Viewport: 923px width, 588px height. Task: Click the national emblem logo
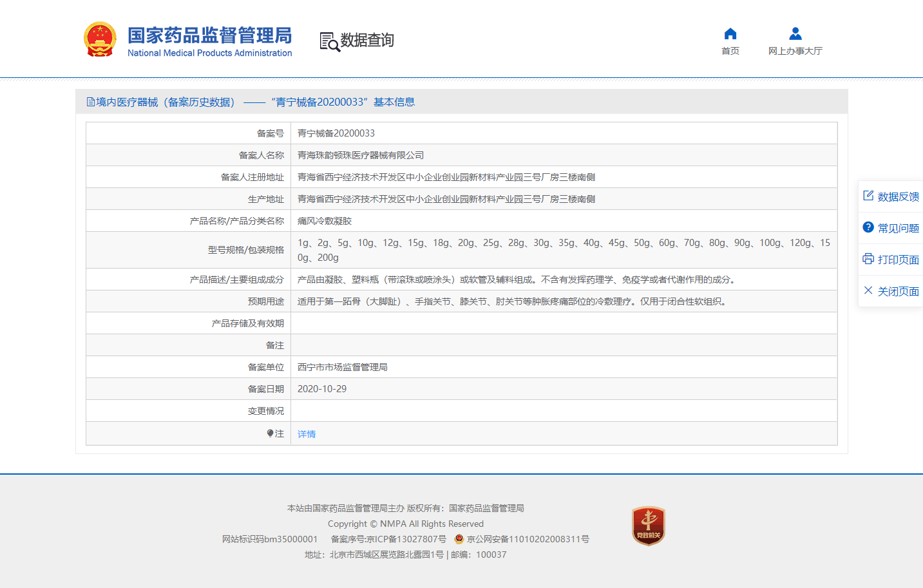[100, 39]
